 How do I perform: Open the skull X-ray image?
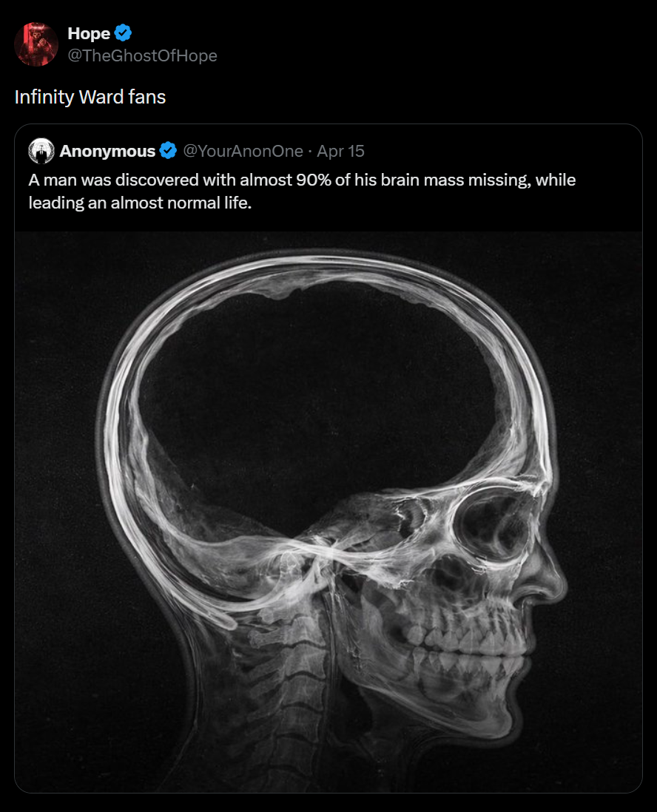(x=328, y=512)
